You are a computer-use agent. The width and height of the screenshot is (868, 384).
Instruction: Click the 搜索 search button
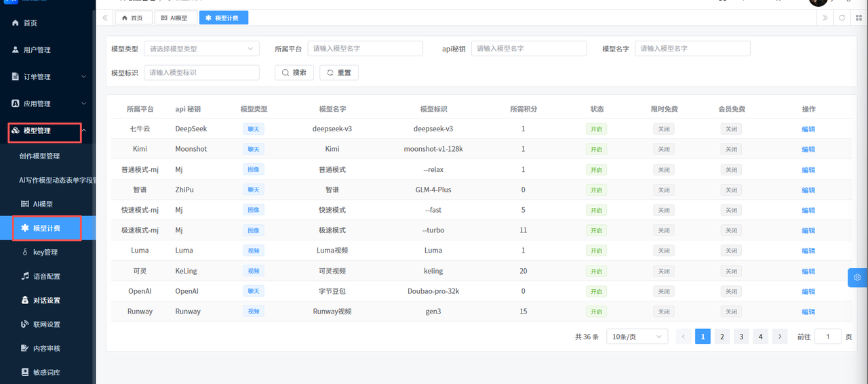[x=294, y=72]
